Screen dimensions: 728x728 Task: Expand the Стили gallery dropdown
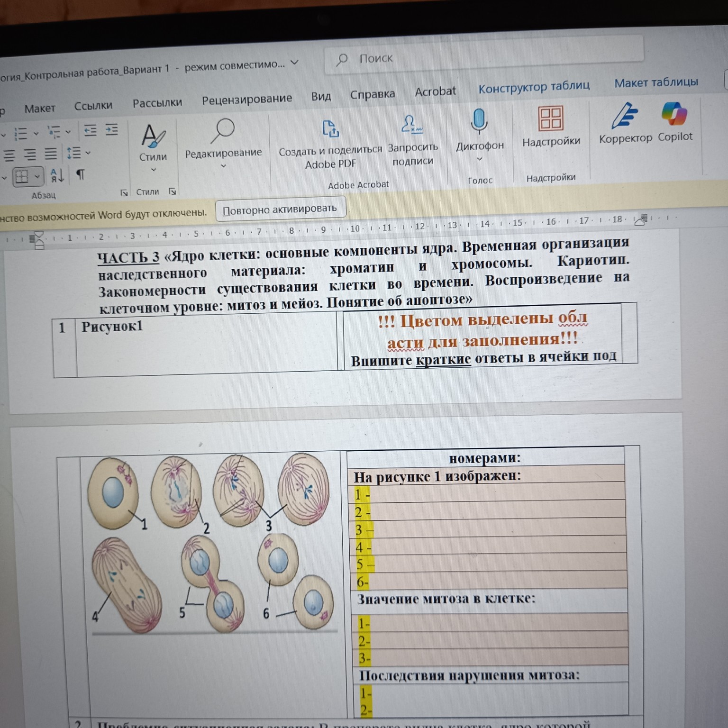point(153,170)
